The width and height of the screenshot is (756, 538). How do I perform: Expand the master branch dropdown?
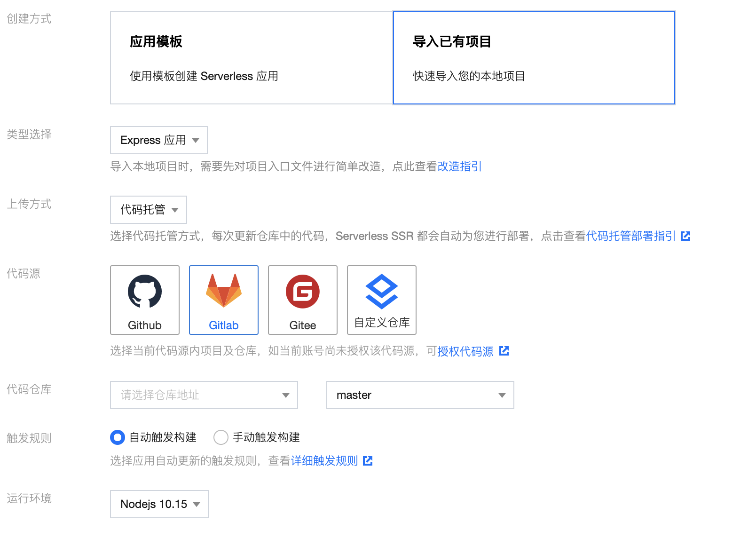420,395
